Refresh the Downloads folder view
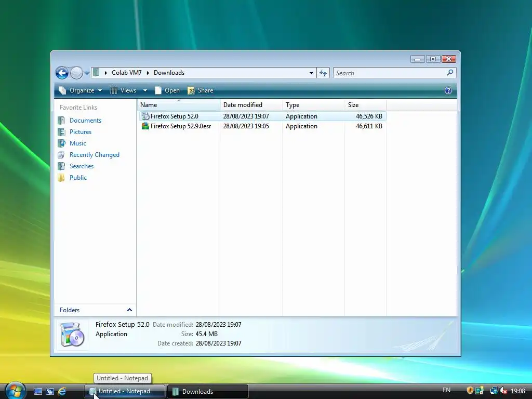Screen dimensions: 532x399 coord(323,73)
